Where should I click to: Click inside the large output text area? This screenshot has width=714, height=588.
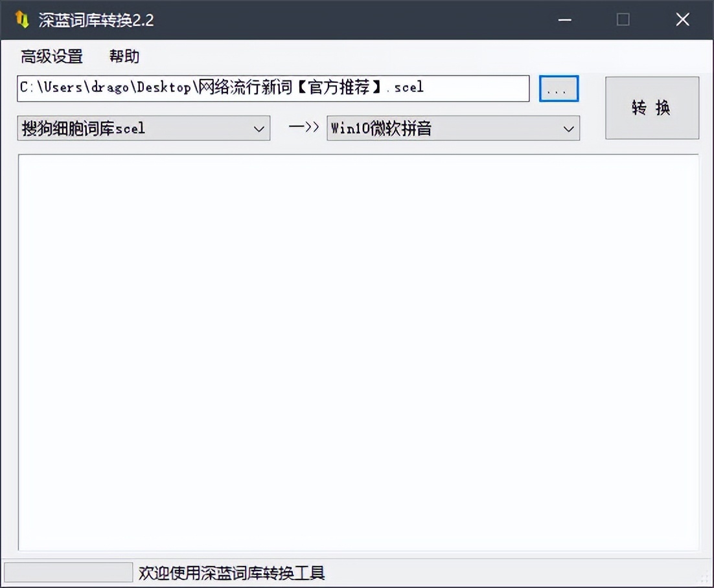point(358,353)
